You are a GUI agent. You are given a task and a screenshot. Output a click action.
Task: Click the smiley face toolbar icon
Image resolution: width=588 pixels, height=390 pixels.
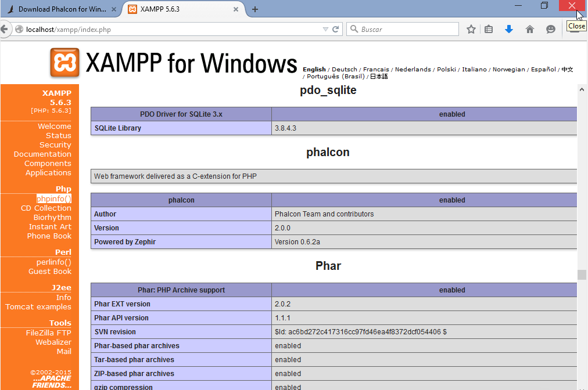551,29
